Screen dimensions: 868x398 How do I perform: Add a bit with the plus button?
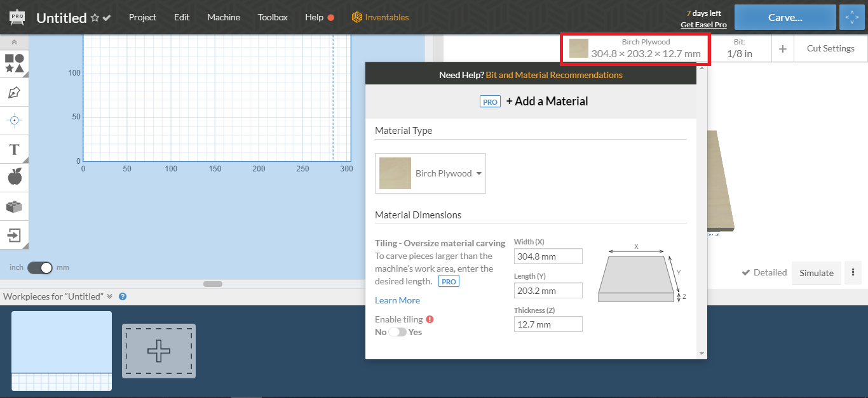point(782,48)
